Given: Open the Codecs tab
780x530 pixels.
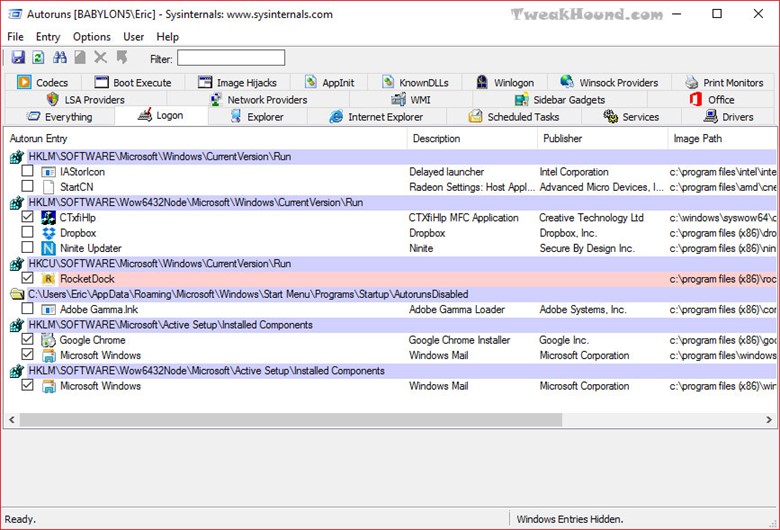Looking at the screenshot, I should [x=43, y=82].
